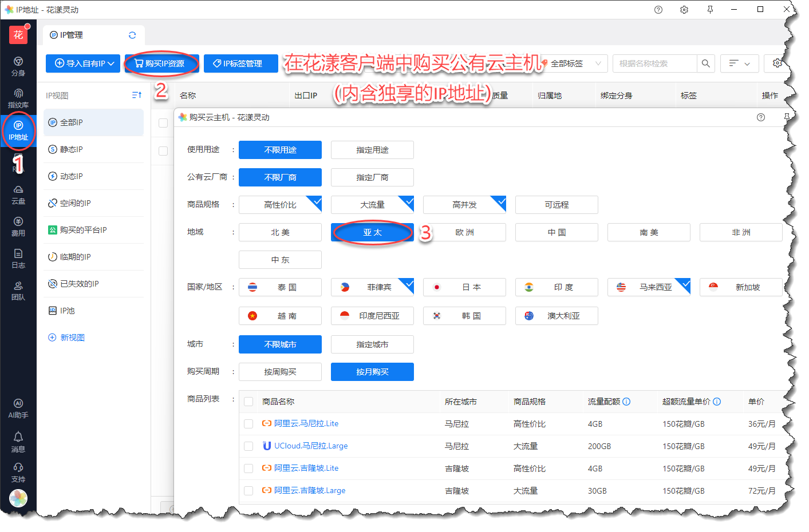Select the 动态IP view
Viewport: 809px width, 532px height.
pyautogui.click(x=93, y=176)
